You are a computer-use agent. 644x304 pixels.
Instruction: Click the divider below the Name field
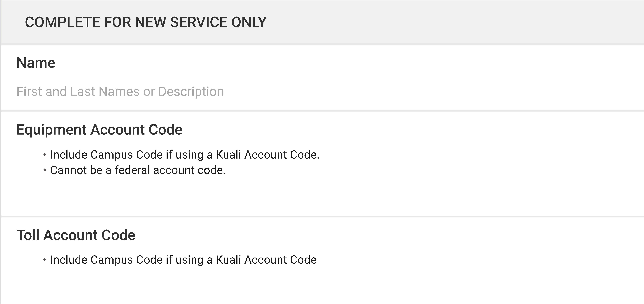(323, 111)
